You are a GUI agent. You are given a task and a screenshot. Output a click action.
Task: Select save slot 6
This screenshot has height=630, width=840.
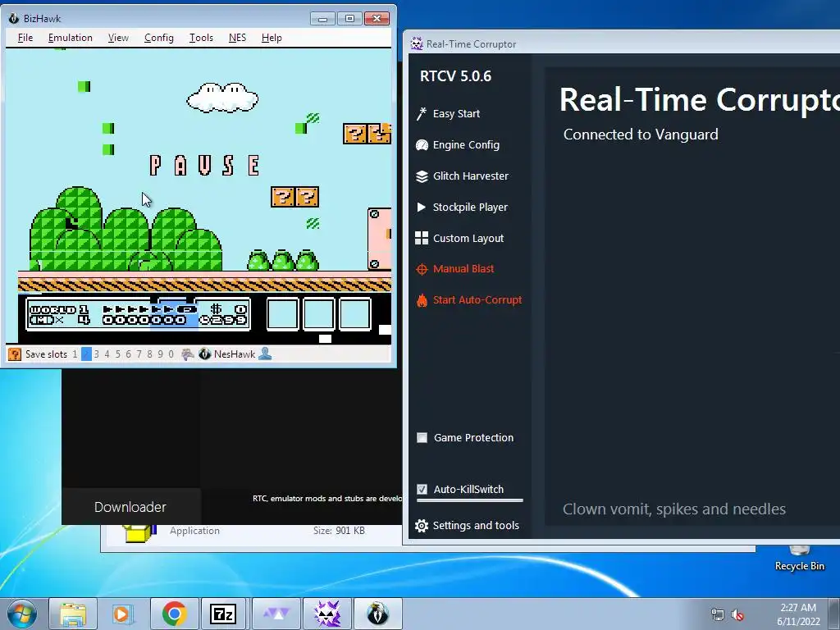coord(129,354)
